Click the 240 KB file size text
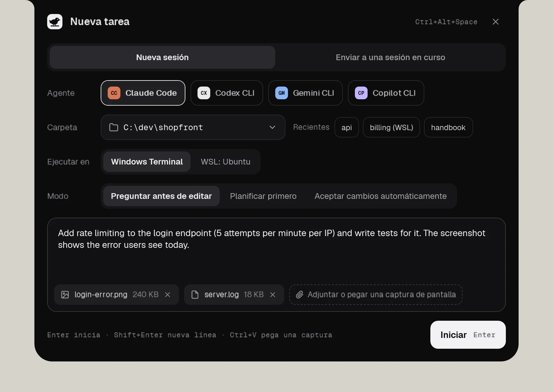 pos(146,295)
